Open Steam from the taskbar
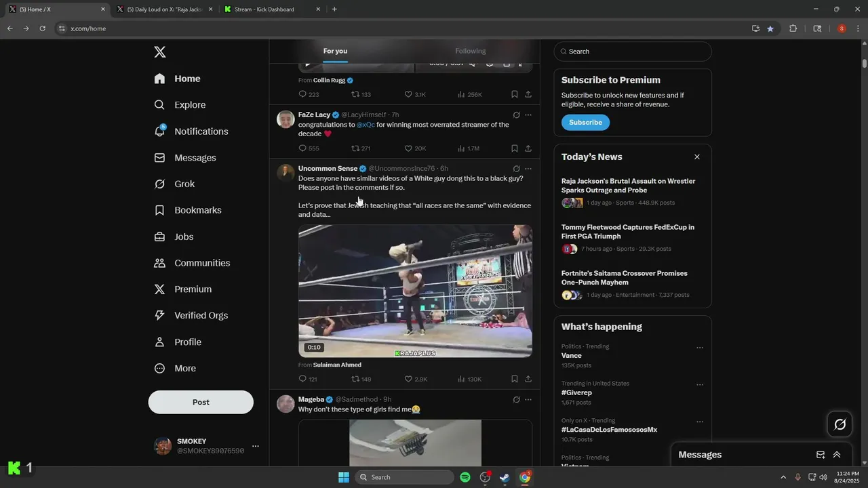The height and width of the screenshot is (488, 868). pos(505,477)
